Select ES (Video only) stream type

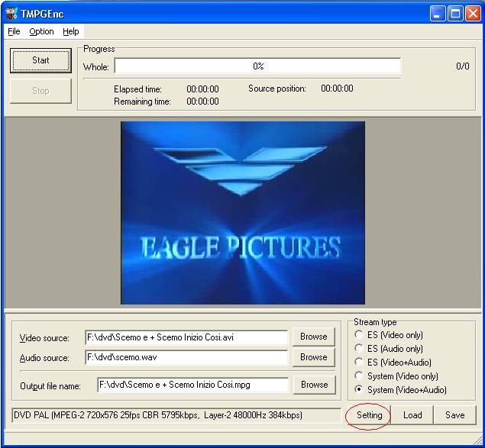[389, 335]
